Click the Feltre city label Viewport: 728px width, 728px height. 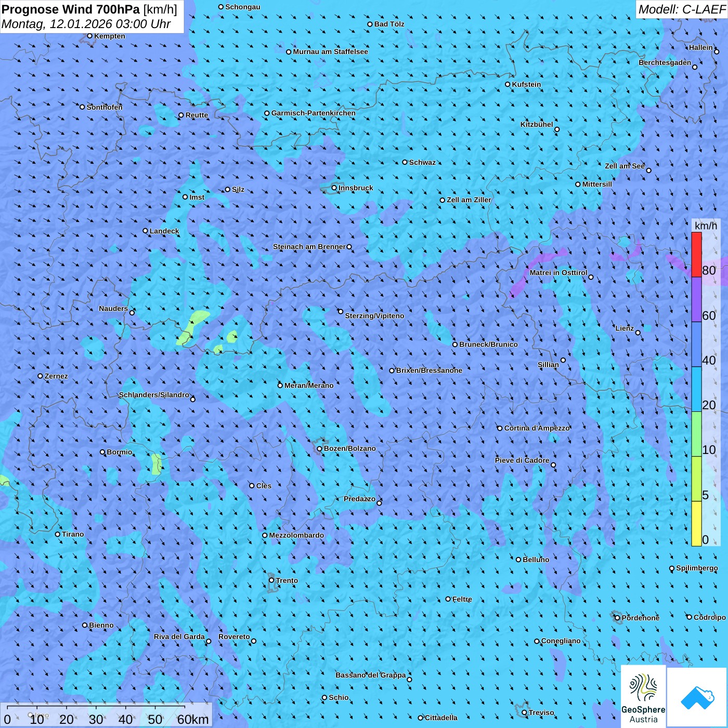coord(462,599)
